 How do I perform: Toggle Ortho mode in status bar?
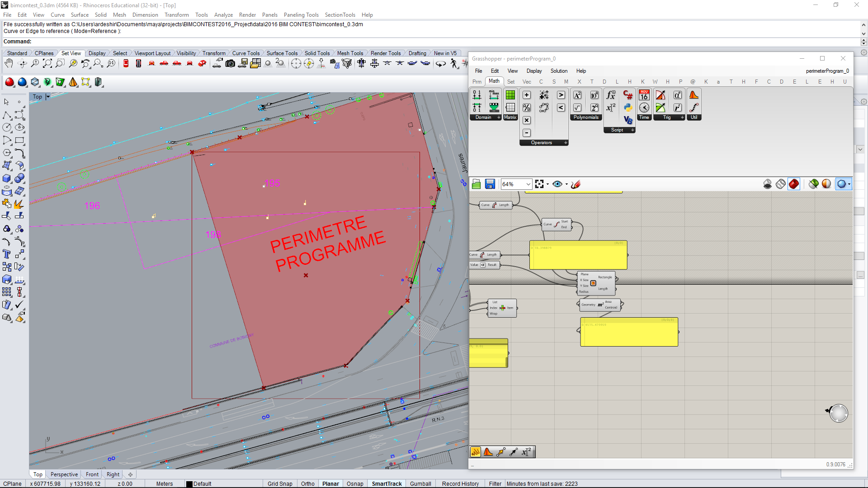click(x=307, y=483)
